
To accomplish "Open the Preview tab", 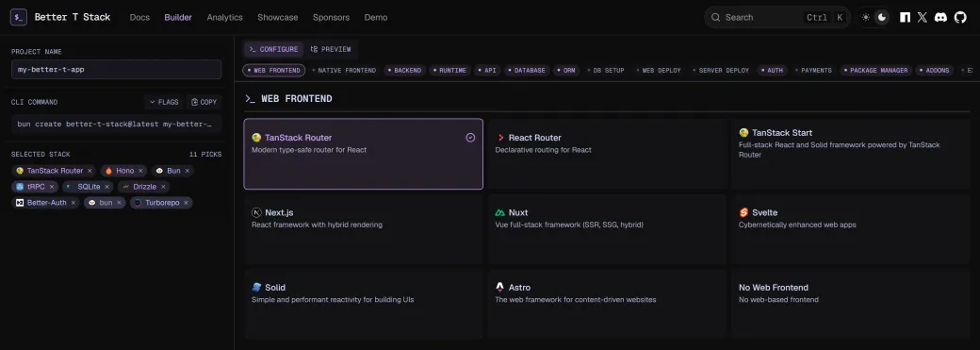I will click(x=332, y=49).
